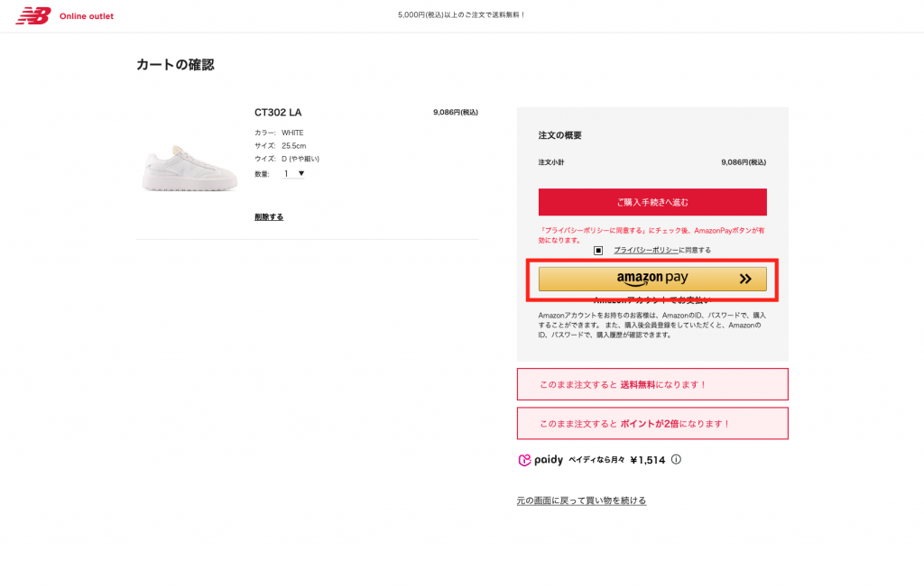924x588 pixels.
Task: Click the 送料無料 free shipping banner
Action: (x=652, y=384)
